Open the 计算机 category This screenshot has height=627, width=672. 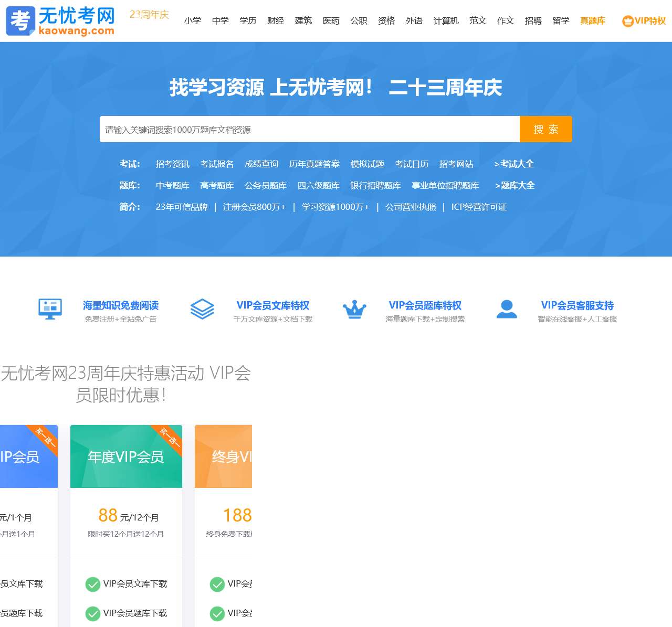tap(445, 20)
